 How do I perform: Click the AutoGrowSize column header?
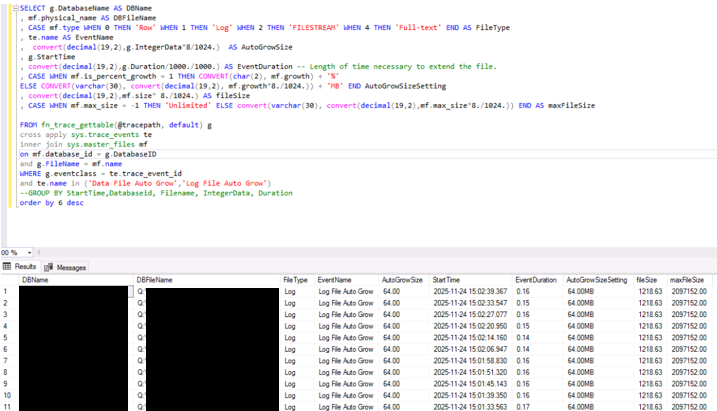pyautogui.click(x=402, y=280)
